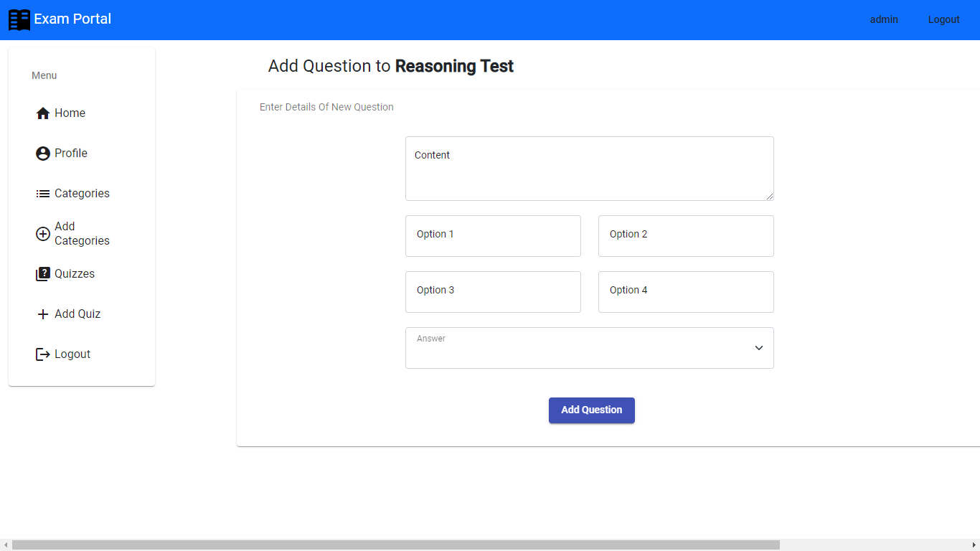The image size is (980, 551).
Task: Click the Option 1 input field
Action: [x=493, y=236]
